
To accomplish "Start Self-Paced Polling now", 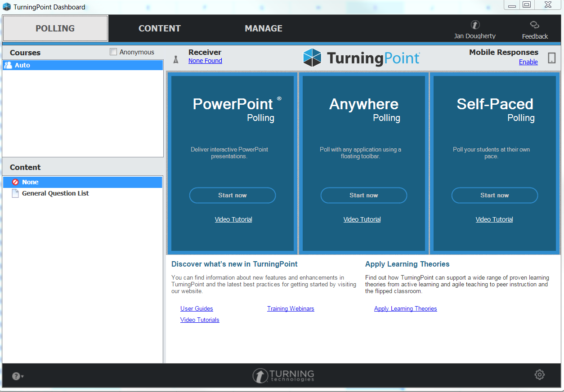I will [x=495, y=195].
